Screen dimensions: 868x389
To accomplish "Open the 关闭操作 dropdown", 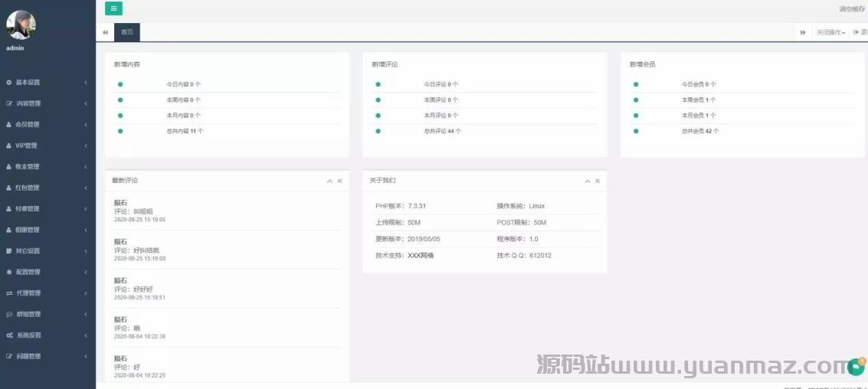I will [x=830, y=32].
